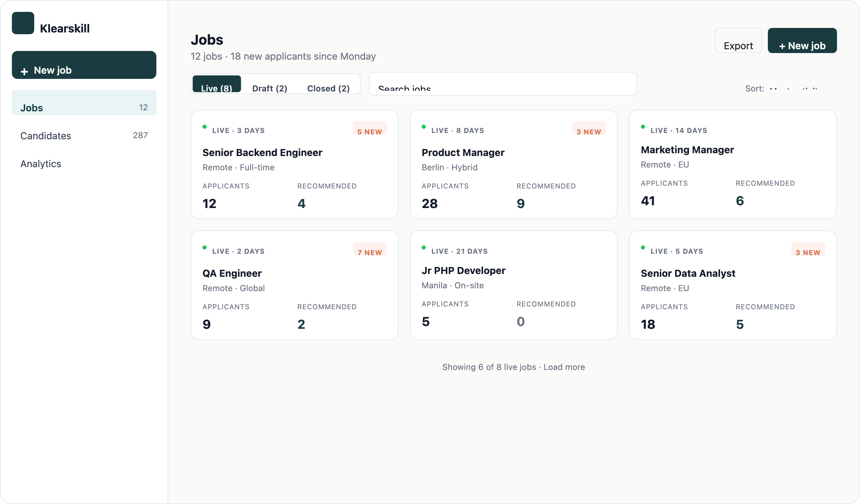Image resolution: width=860 pixels, height=504 pixels.
Task: Click the LIVE · 14 DAYS status label
Action: tap(679, 131)
